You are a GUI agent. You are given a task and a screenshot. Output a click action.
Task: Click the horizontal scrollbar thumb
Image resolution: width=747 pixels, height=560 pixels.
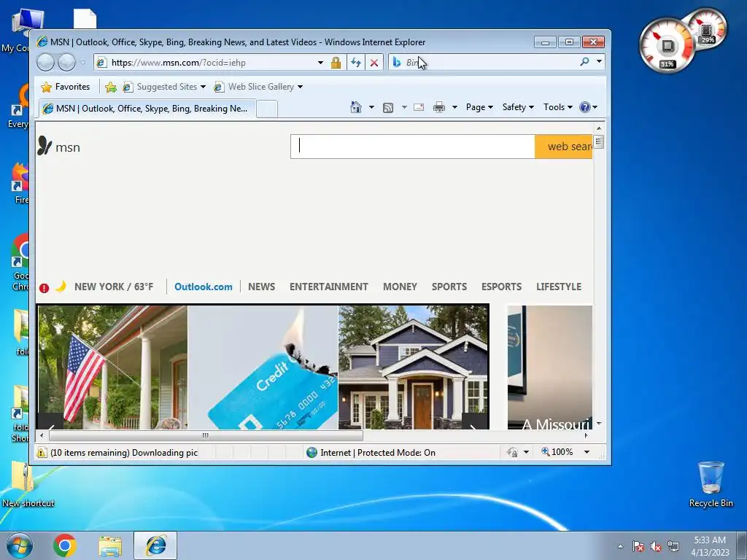pos(206,435)
